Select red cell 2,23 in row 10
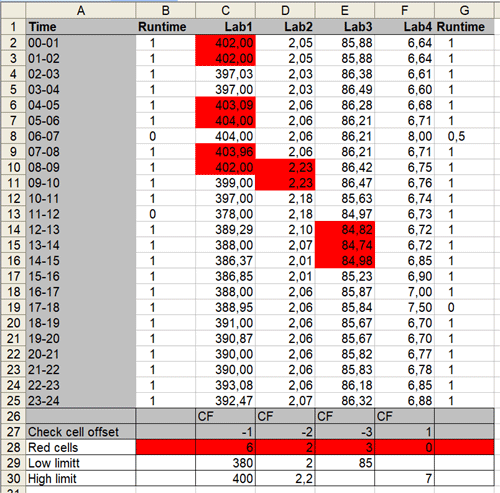Viewport: 500px width, 493px height. point(285,167)
